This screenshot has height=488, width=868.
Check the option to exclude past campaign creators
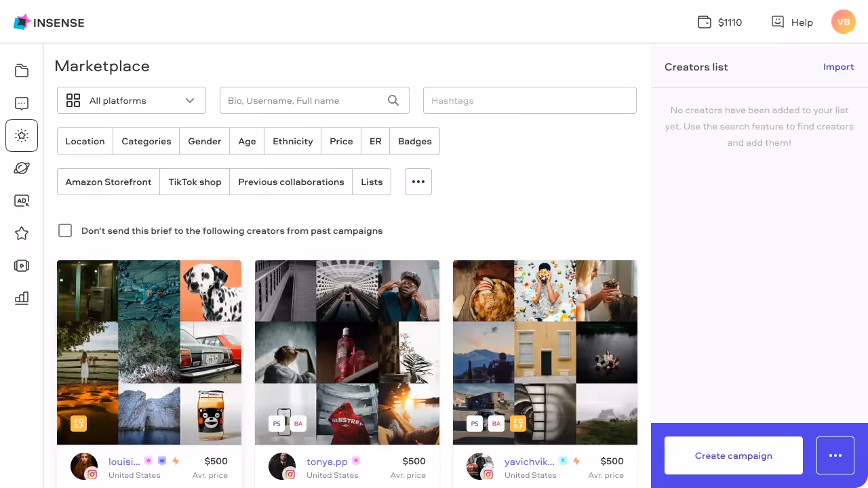point(65,230)
